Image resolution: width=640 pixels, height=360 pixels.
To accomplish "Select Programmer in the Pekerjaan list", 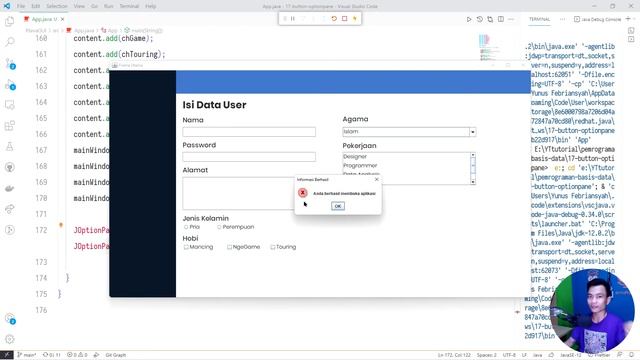I will pyautogui.click(x=406, y=165).
